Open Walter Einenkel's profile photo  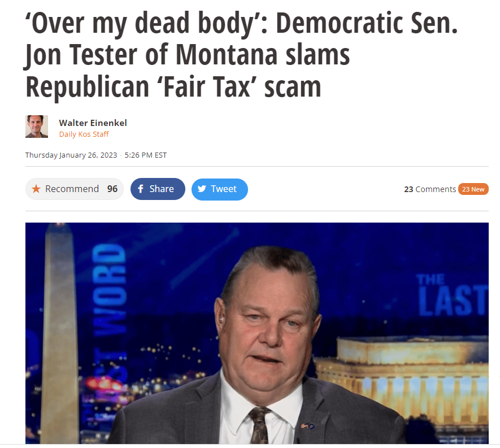point(37,127)
